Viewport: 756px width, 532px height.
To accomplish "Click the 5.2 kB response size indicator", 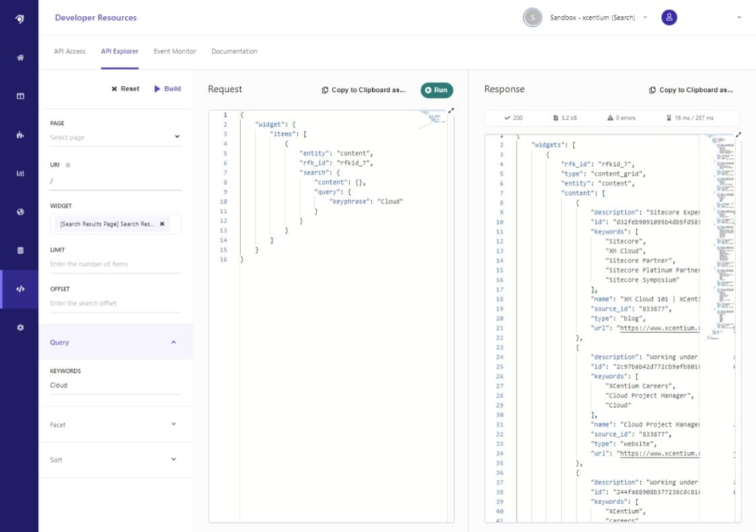I will [564, 118].
